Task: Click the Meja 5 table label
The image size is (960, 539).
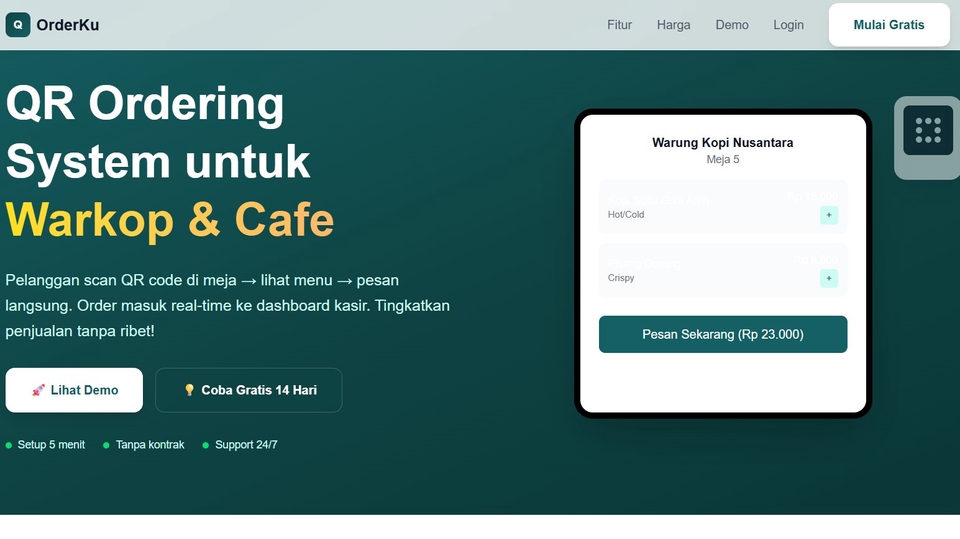Action: pos(722,160)
